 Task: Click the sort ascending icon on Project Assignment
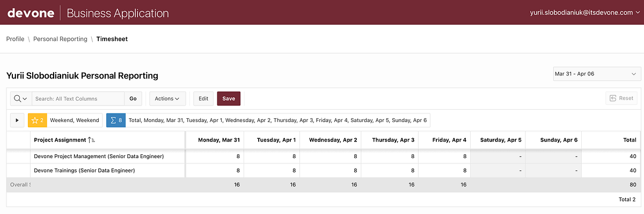click(x=91, y=140)
